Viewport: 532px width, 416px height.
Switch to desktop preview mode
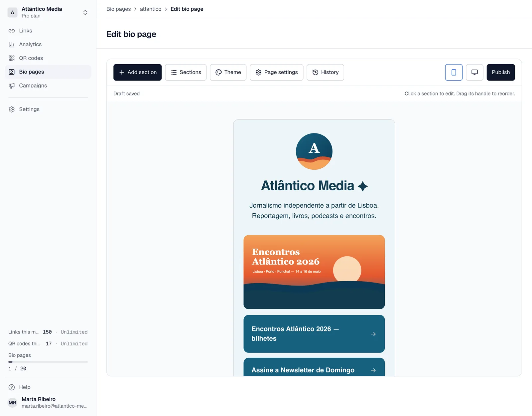point(474,72)
